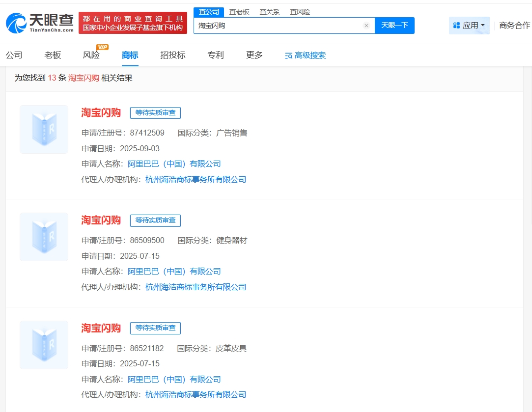Click the TianYanCha logo
Viewport: 532px width, 412px height.
pyautogui.click(x=40, y=23)
